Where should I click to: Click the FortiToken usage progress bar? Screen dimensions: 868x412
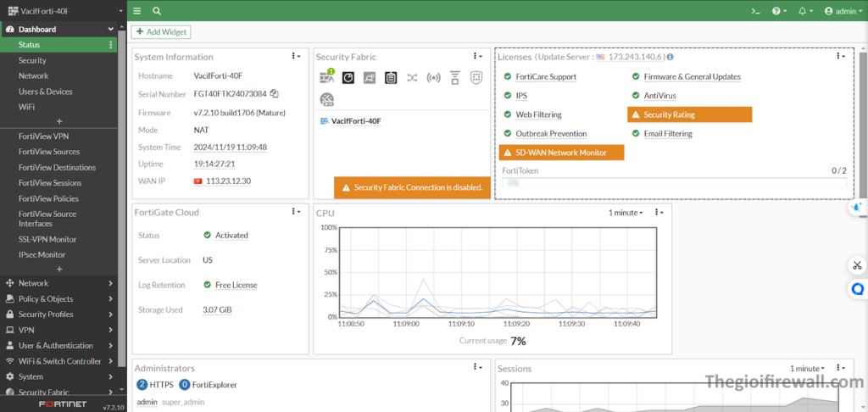click(674, 183)
